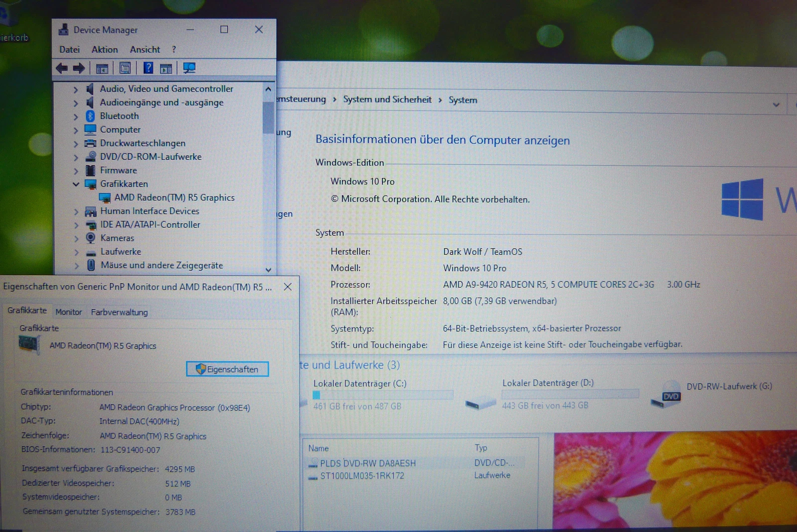797x532 pixels.
Task: Expand the Human Interface Devices node
Action: (76, 212)
